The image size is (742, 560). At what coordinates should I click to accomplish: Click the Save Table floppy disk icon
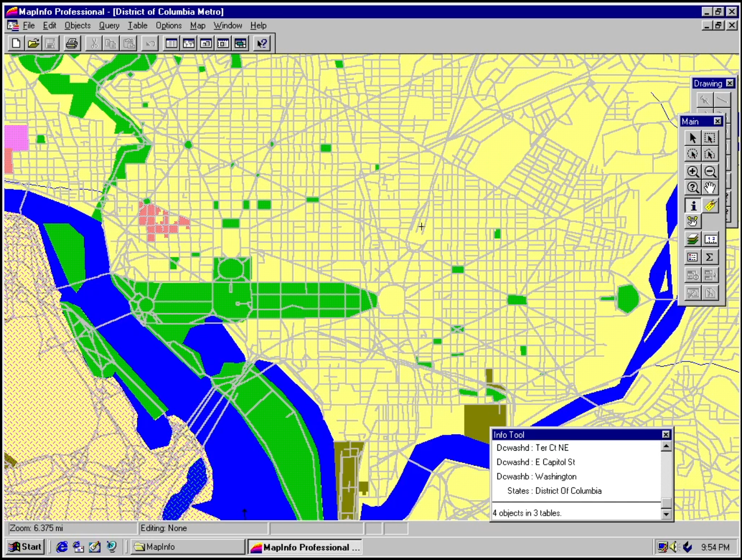coord(50,43)
